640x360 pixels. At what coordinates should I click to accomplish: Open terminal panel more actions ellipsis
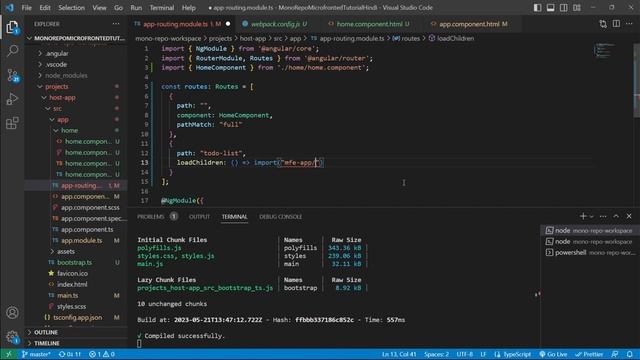point(603,216)
